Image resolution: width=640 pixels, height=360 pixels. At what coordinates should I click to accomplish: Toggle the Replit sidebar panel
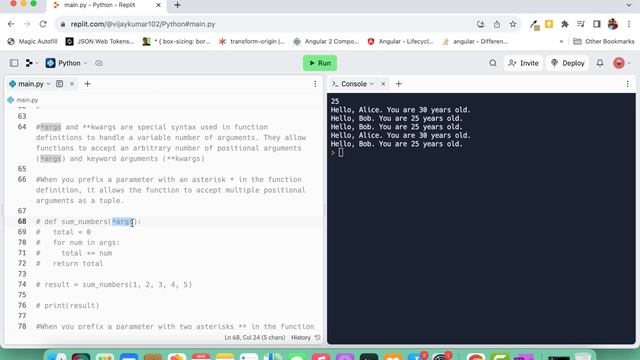click(14, 63)
